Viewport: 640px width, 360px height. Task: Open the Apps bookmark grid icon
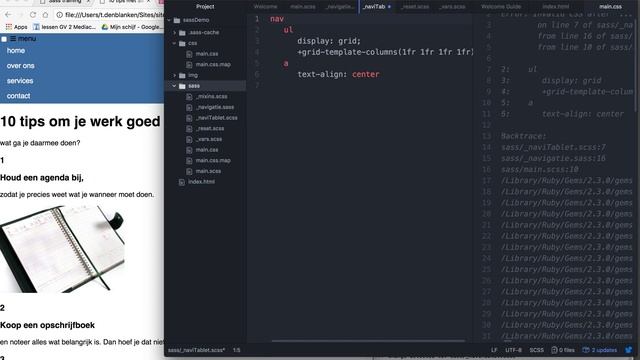pos(9,27)
